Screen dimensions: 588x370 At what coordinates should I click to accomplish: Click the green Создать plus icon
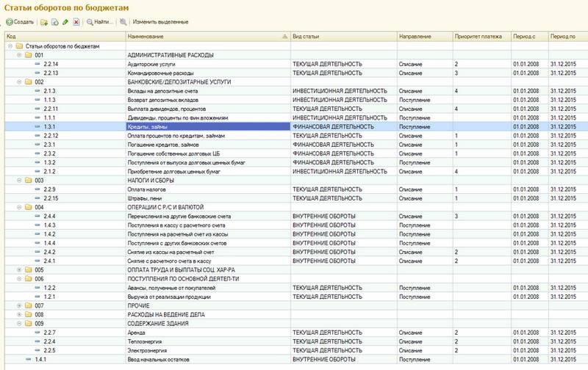(10, 22)
